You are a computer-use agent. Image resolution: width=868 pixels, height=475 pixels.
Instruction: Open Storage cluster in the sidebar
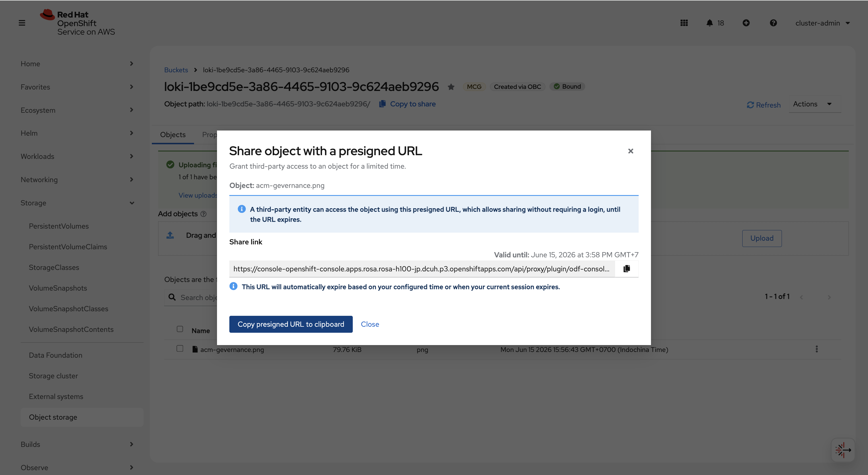coord(53,376)
